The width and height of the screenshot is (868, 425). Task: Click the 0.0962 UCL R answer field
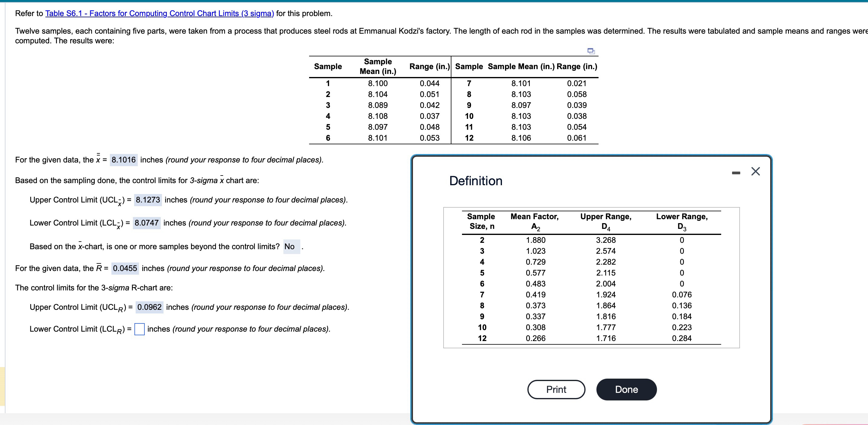(149, 307)
